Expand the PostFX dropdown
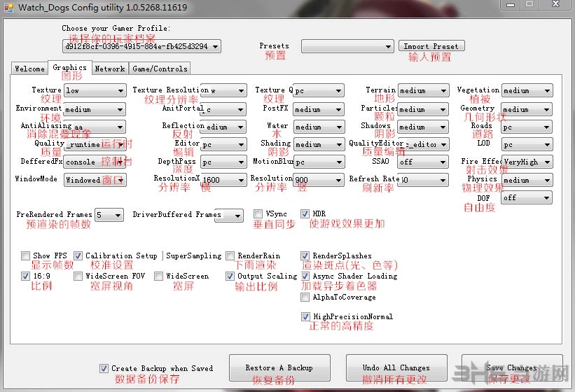Image resolution: width=575 pixels, height=392 pixels. (319, 109)
